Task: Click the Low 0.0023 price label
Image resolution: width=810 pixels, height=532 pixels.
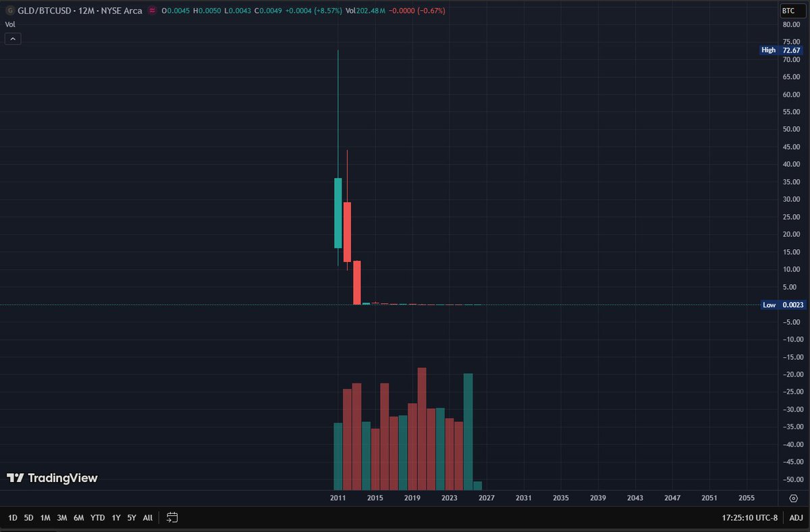Action: pyautogui.click(x=782, y=305)
